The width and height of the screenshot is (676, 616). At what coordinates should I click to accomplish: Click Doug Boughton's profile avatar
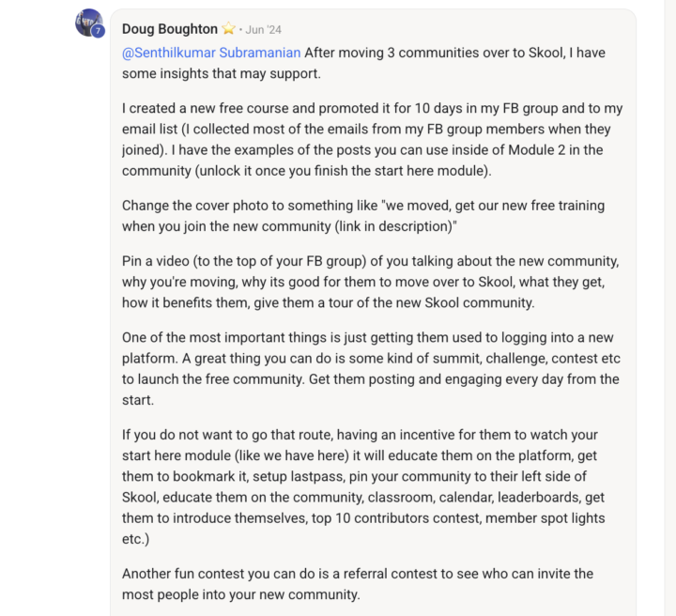coord(87,22)
